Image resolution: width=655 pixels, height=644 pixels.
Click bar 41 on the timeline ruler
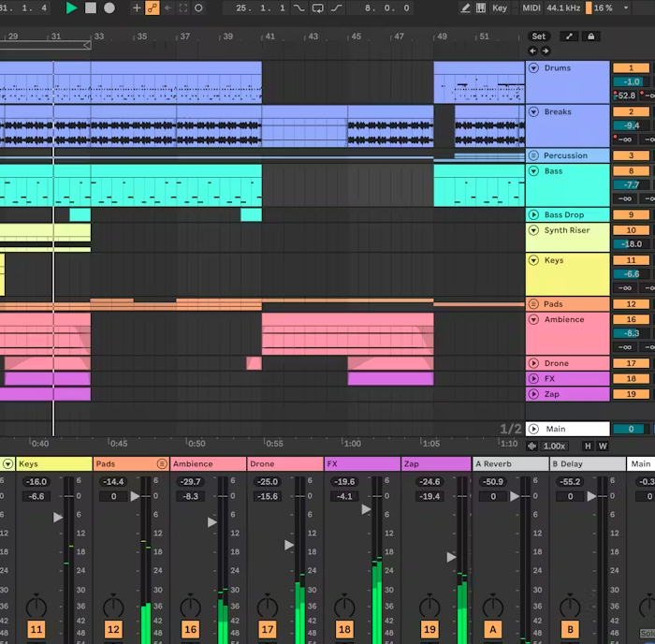(269, 37)
